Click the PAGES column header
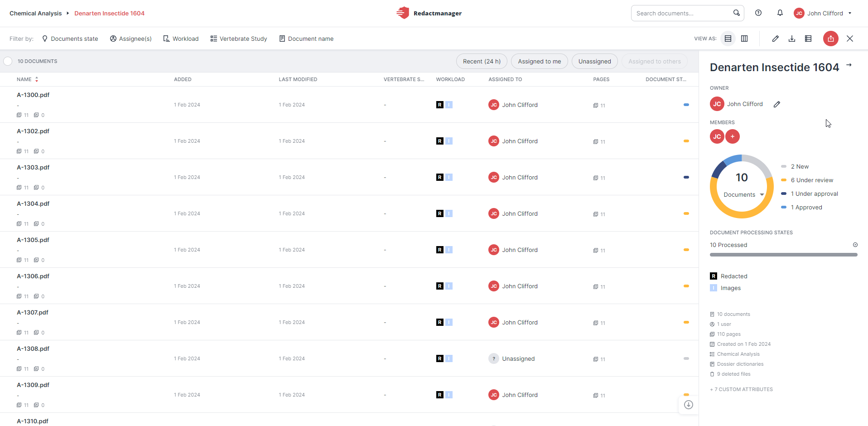This screenshot has height=426, width=868. pos(601,79)
